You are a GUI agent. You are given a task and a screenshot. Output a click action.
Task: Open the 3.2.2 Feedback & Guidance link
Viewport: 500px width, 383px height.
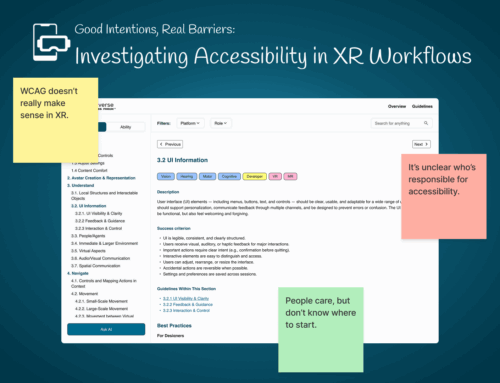point(188,305)
